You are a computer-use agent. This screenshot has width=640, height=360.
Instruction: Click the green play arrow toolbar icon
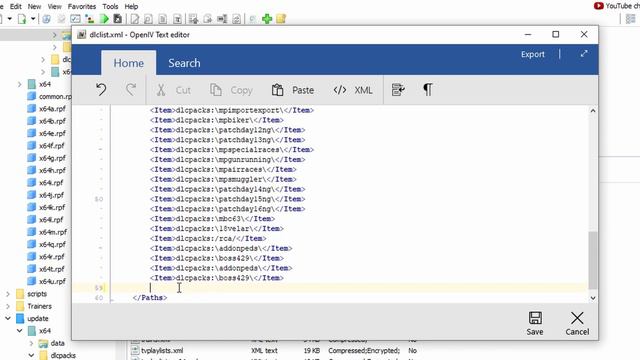point(104,19)
